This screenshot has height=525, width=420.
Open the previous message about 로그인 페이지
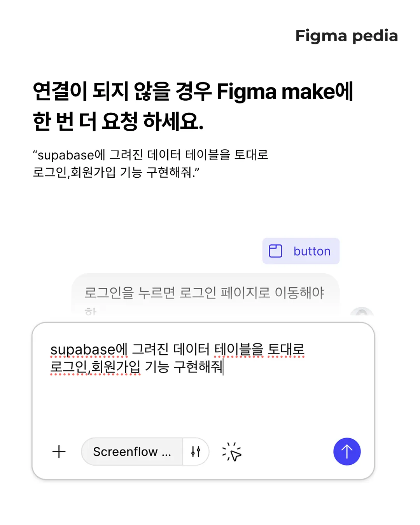(205, 293)
